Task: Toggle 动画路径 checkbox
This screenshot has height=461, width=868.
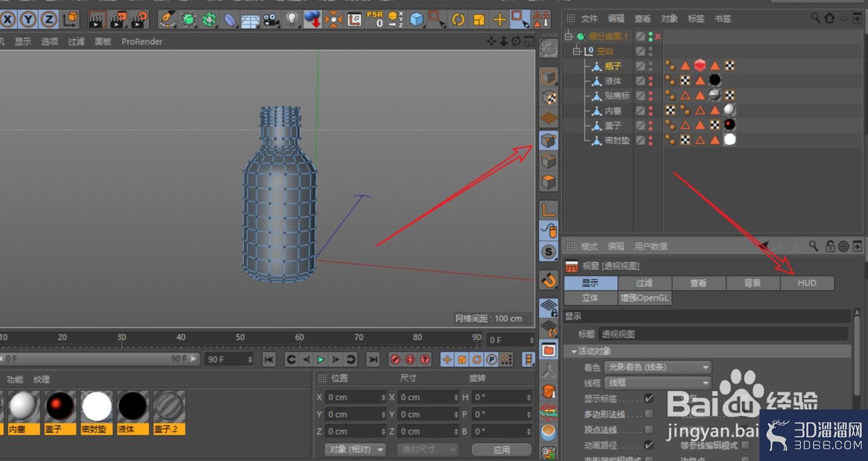Action: [649, 445]
